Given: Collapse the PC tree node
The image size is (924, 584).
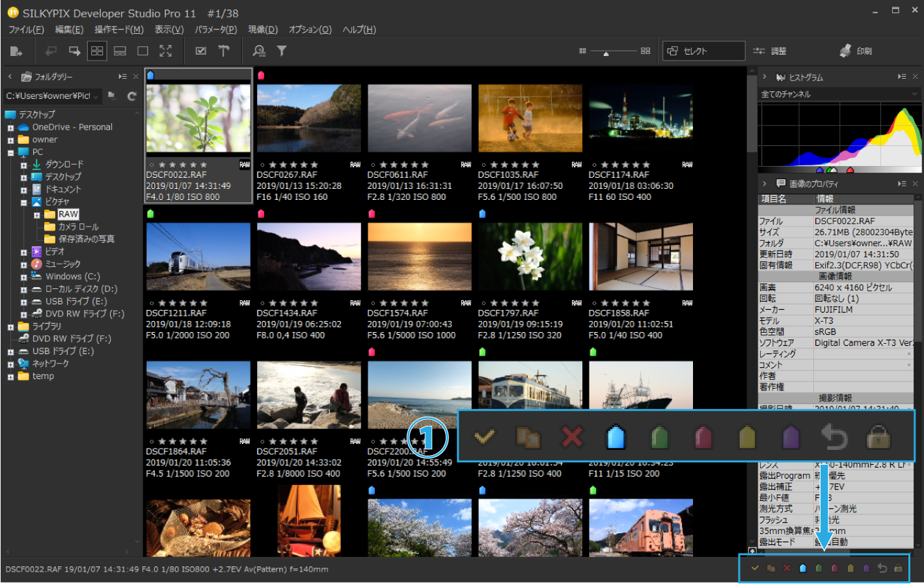Looking at the screenshot, I should [10, 152].
